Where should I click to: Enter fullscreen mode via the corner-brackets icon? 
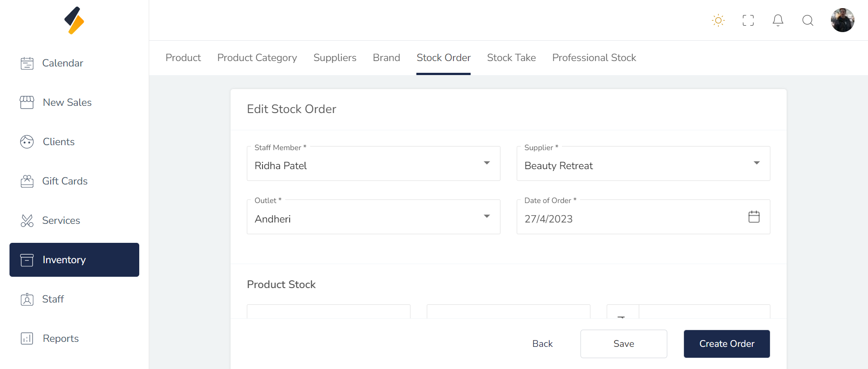[748, 20]
